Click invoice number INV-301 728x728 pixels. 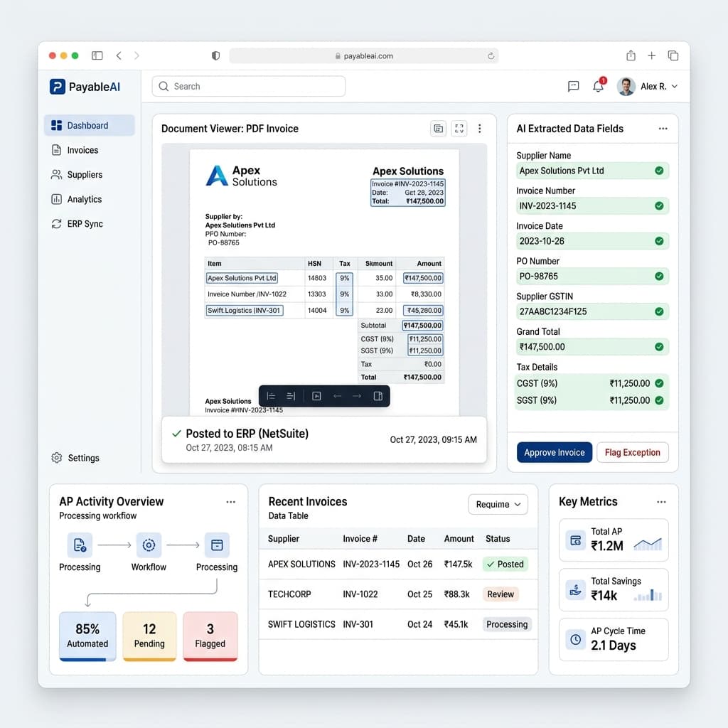click(358, 624)
